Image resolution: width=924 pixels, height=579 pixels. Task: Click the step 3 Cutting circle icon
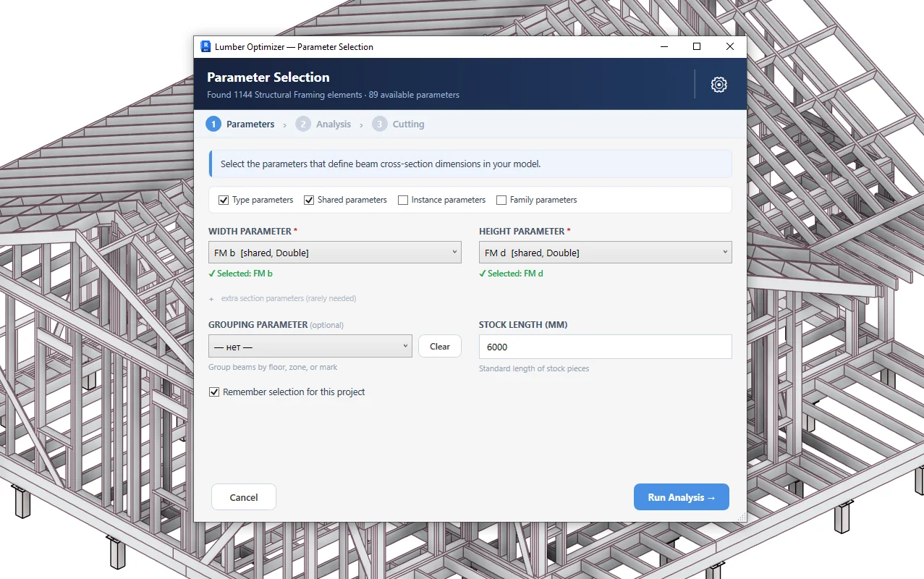coord(379,124)
